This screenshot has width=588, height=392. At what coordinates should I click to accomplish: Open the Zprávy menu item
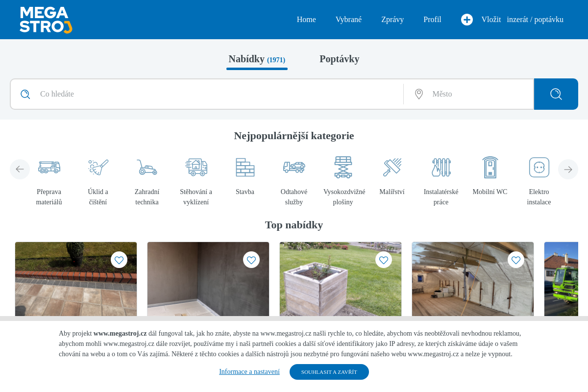click(x=392, y=20)
